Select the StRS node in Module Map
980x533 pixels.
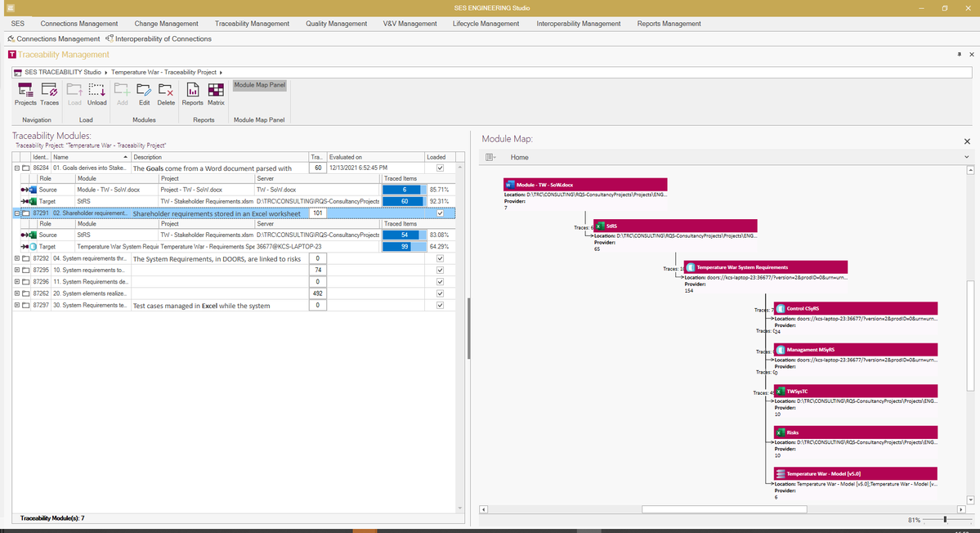point(675,226)
